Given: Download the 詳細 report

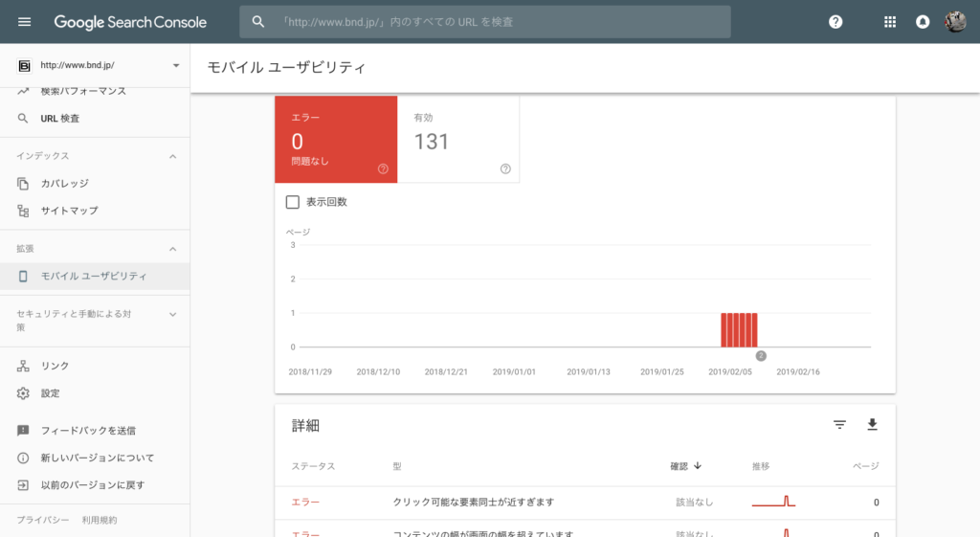Looking at the screenshot, I should (872, 425).
